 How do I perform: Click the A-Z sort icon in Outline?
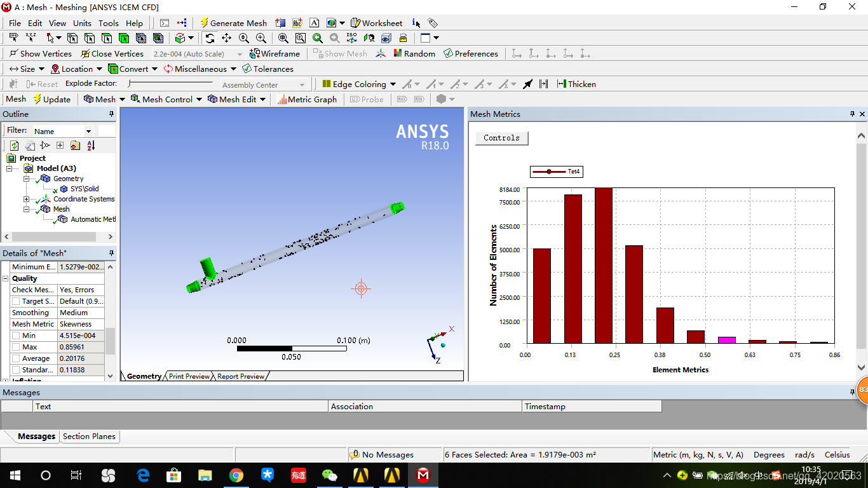click(91, 146)
